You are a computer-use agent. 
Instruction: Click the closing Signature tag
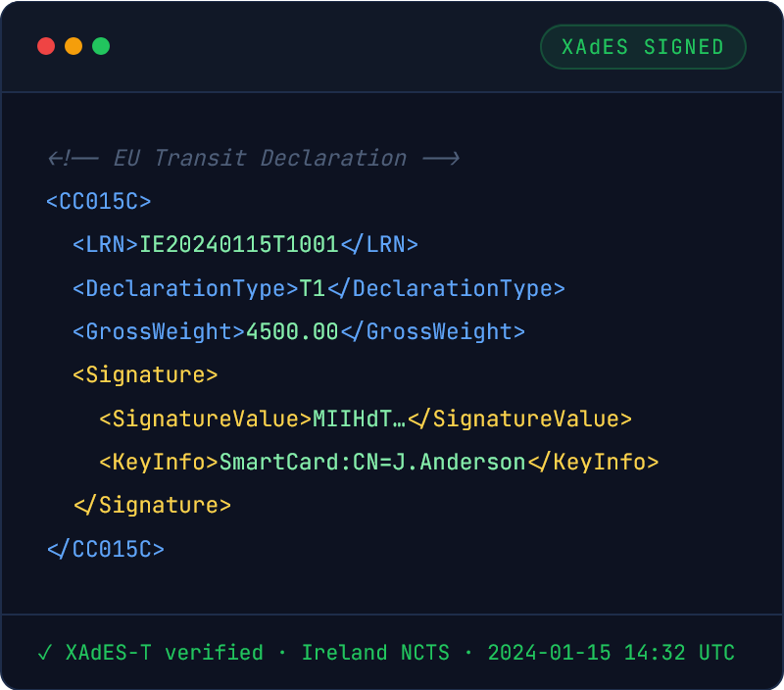pos(152,505)
